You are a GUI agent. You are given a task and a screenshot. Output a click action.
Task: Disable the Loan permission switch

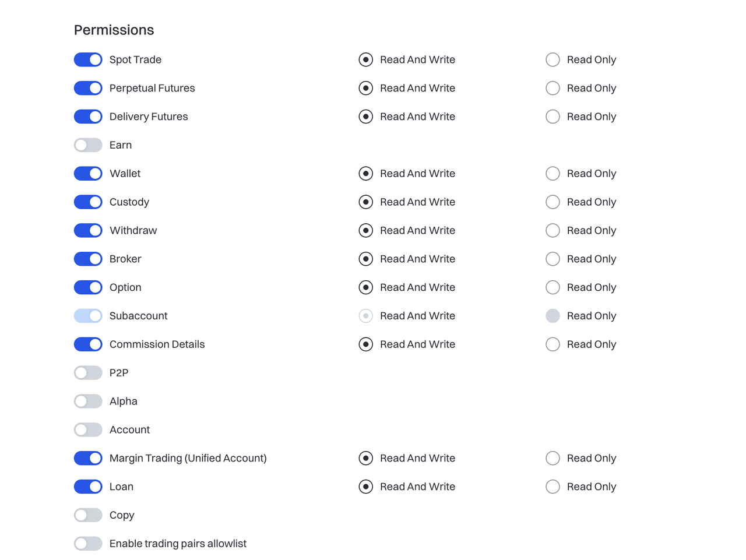88,487
